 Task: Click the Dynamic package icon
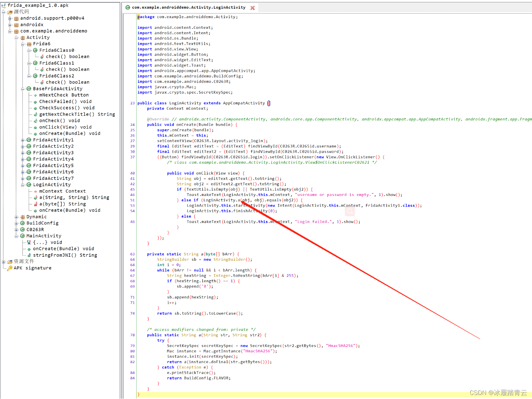click(x=23, y=217)
